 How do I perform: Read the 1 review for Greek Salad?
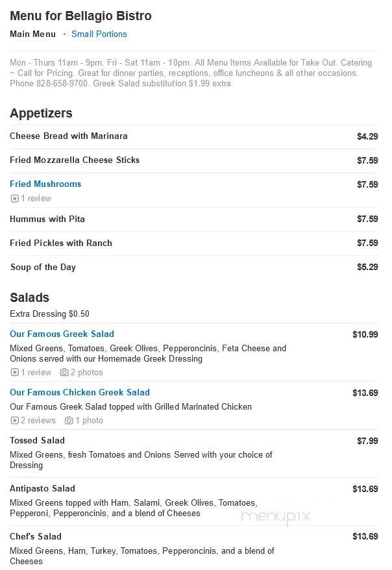pos(36,372)
